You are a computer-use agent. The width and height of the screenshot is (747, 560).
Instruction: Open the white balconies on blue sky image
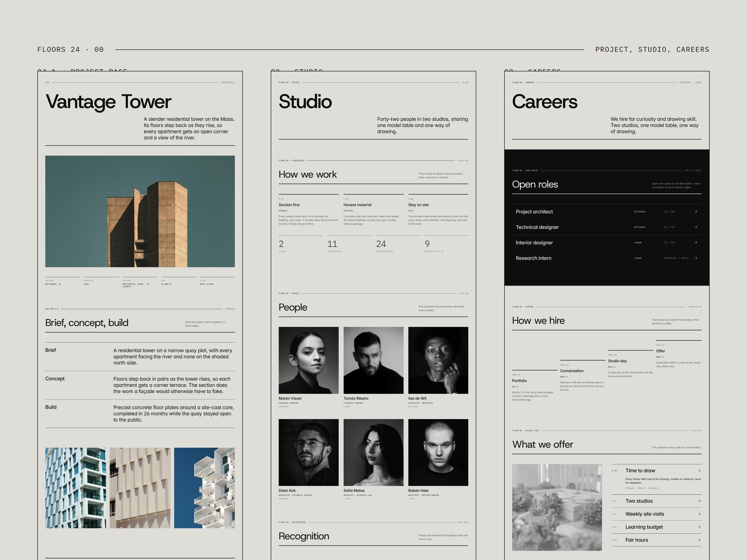coord(204,488)
